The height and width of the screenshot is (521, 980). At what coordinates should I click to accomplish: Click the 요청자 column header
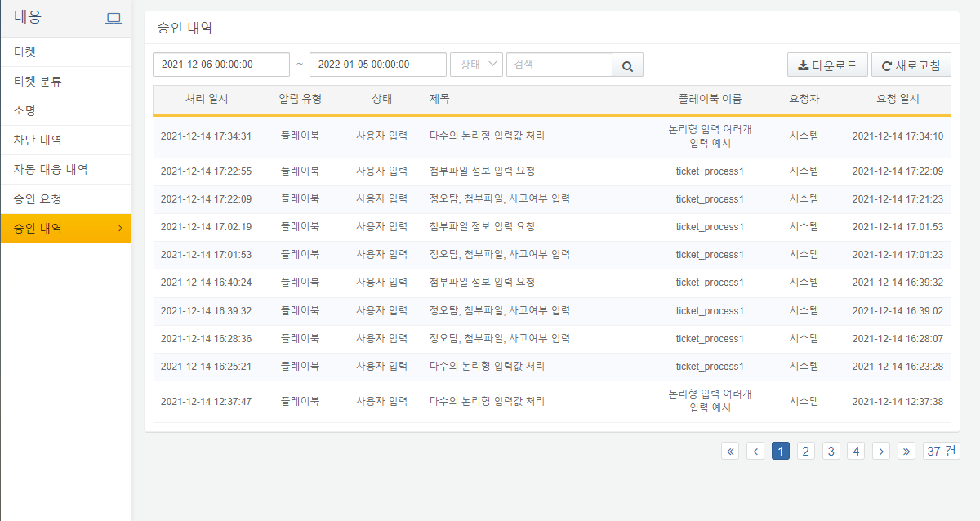(804, 99)
